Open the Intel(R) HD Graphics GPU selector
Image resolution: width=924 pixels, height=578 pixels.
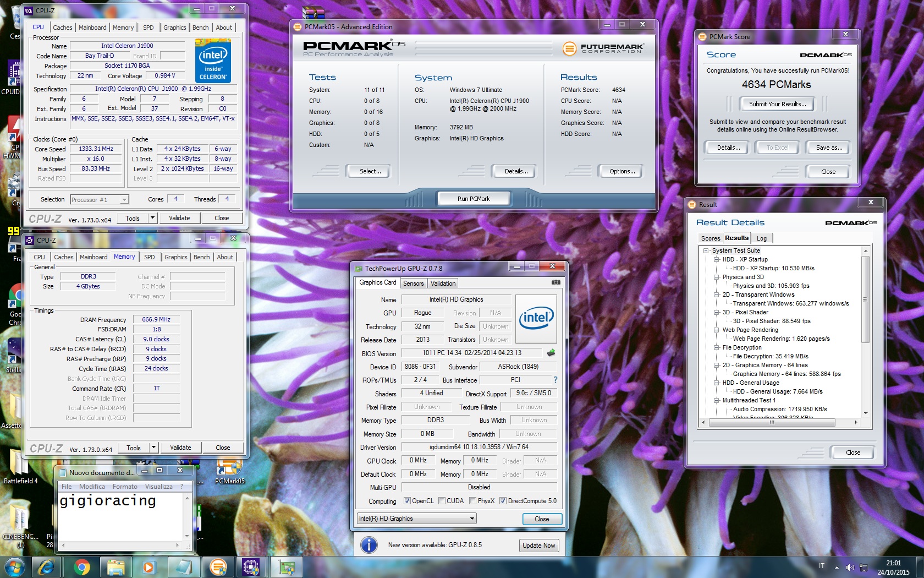click(x=416, y=519)
